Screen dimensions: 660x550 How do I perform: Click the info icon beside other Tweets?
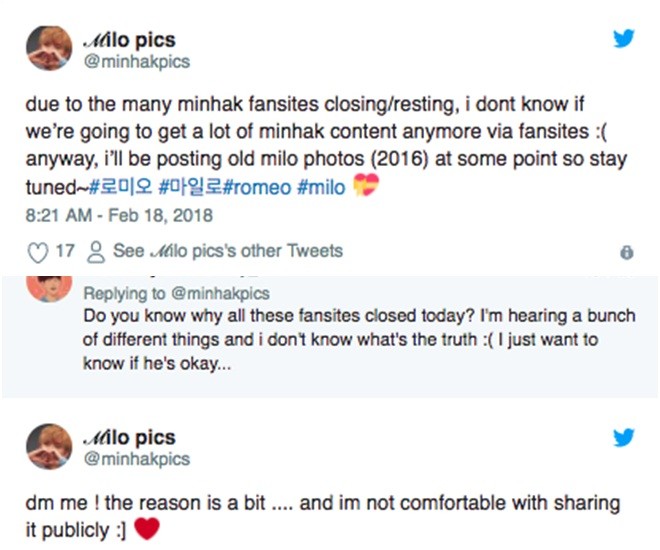click(x=627, y=252)
